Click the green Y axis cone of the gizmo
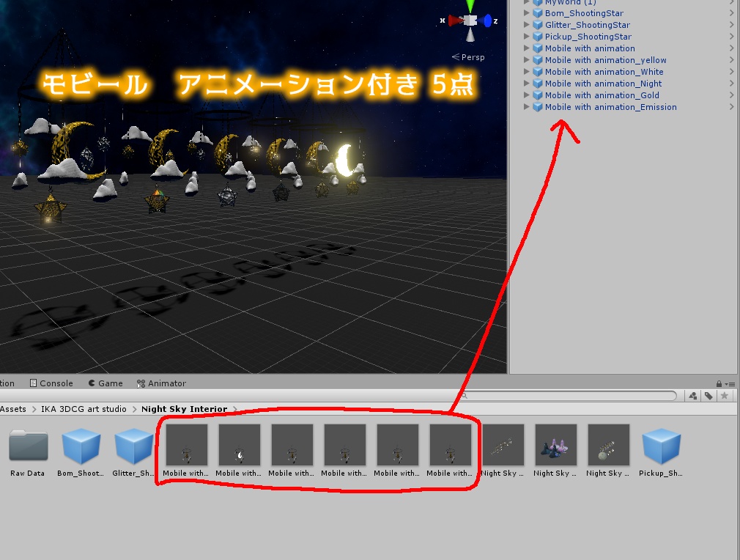The width and height of the screenshot is (740, 560). coord(470,4)
